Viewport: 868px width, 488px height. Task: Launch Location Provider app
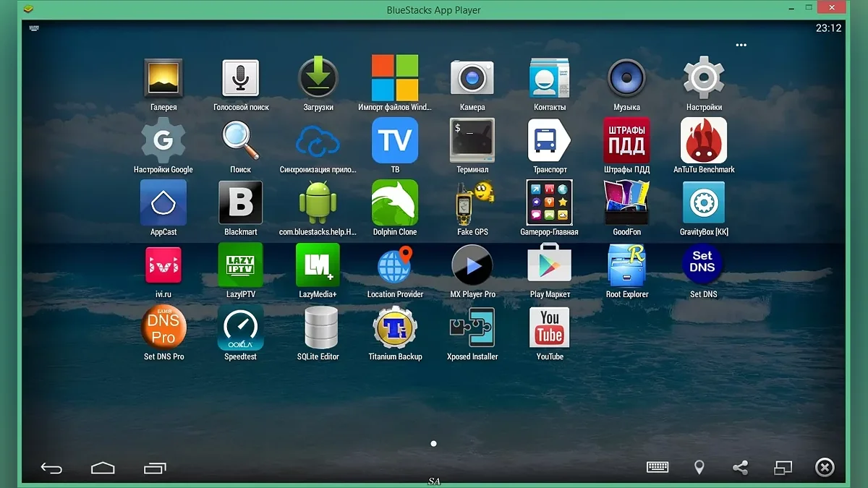[x=395, y=265]
